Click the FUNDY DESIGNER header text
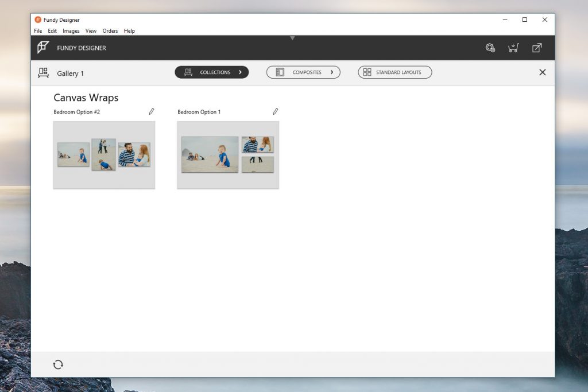This screenshot has height=392, width=588. coord(82,48)
